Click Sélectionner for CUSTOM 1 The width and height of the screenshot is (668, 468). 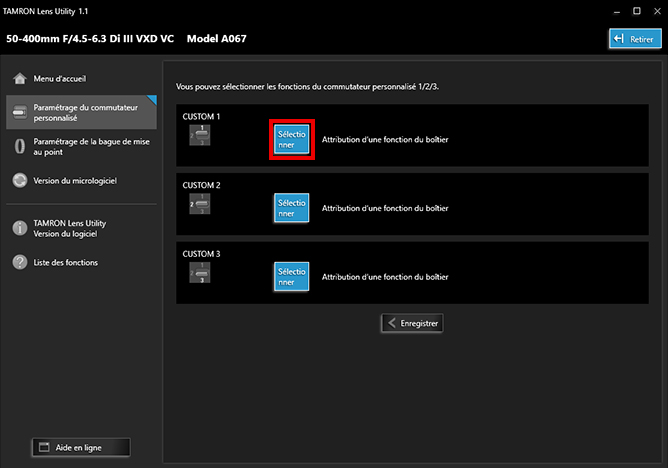tap(291, 139)
